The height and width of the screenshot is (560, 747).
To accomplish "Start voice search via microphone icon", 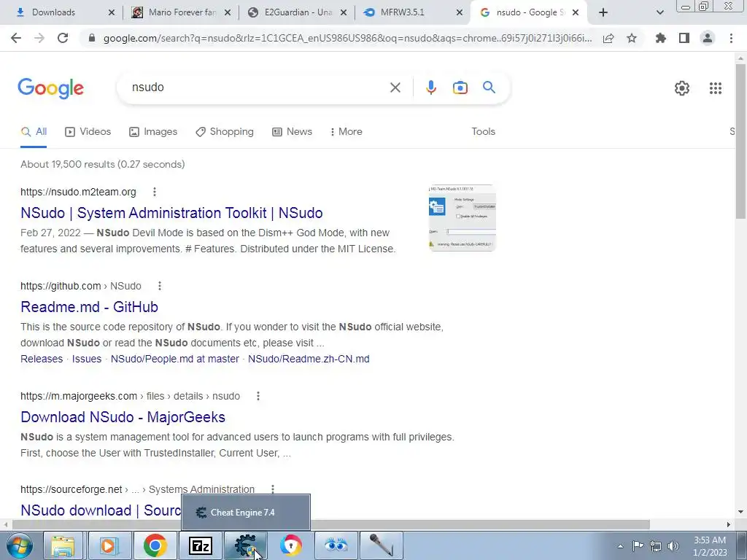I will (431, 87).
